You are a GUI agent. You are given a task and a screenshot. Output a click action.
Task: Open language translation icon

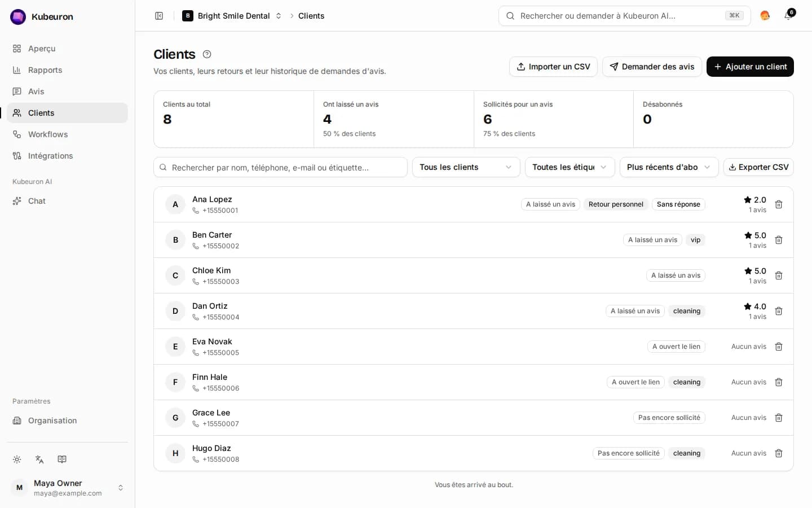tap(39, 459)
